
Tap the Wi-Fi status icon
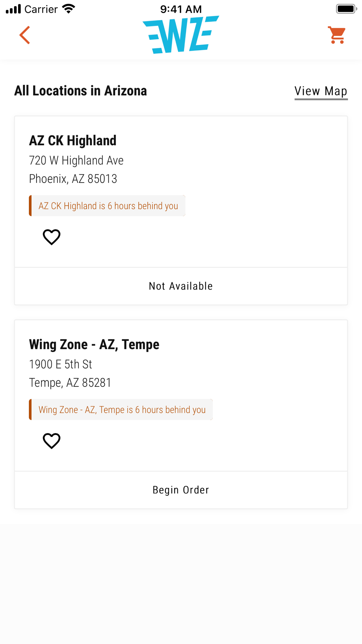pyautogui.click(x=68, y=9)
